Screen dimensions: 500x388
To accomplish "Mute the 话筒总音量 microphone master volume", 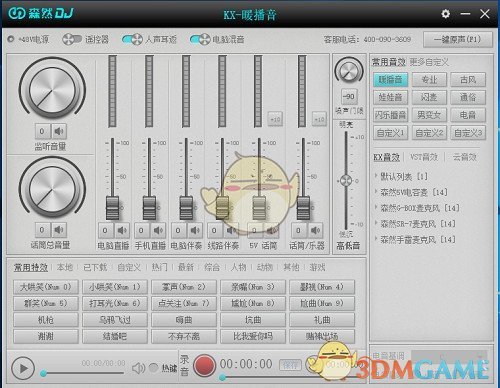I will pos(59,230).
